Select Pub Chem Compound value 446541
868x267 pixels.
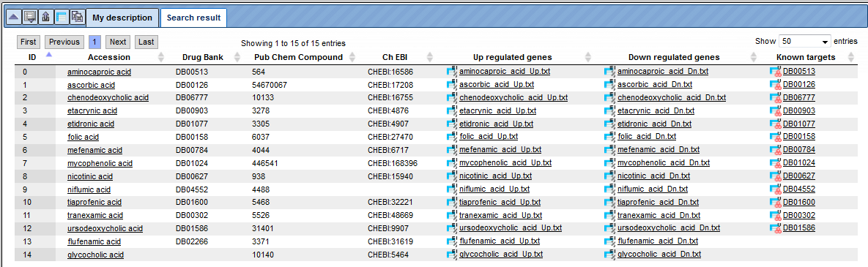pos(264,163)
